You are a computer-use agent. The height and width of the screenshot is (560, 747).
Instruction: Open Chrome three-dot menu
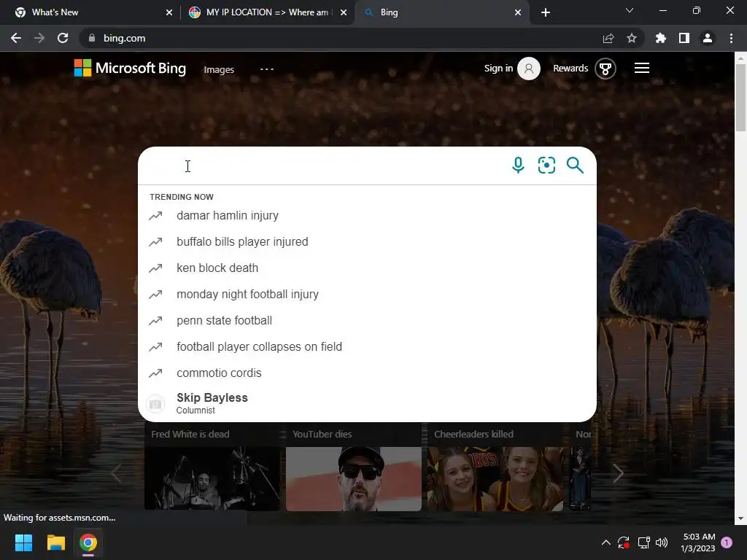pyautogui.click(x=731, y=38)
